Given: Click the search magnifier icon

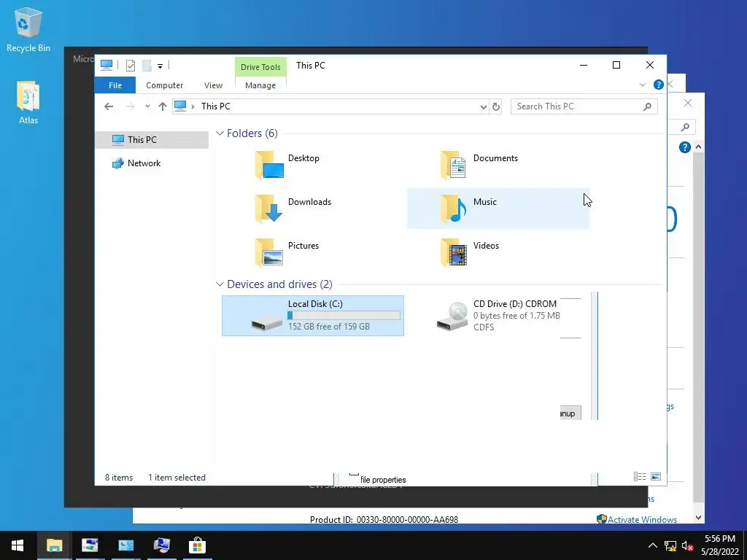Looking at the screenshot, I should pos(647,106).
